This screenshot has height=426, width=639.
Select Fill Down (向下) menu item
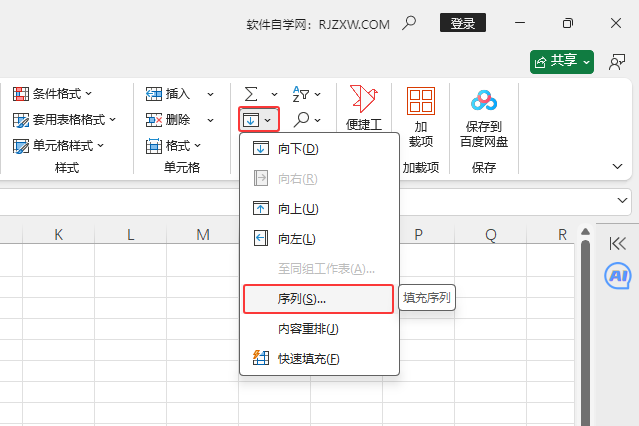click(x=298, y=149)
